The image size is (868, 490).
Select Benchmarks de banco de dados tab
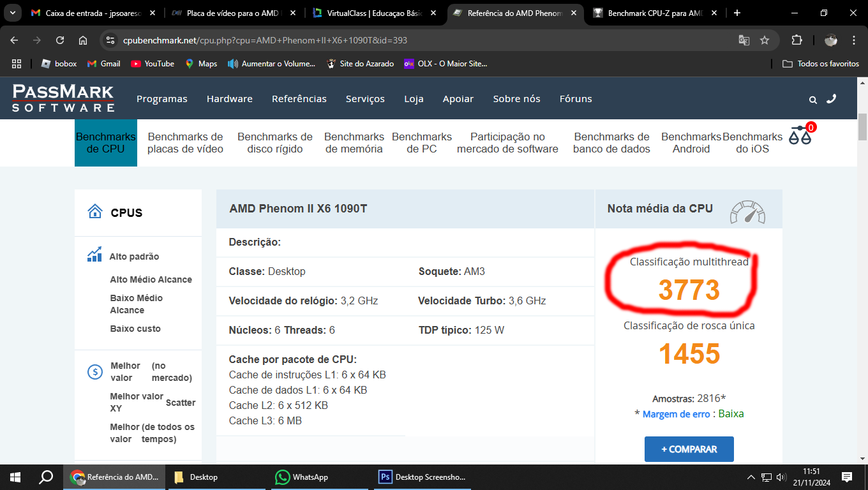click(x=611, y=143)
